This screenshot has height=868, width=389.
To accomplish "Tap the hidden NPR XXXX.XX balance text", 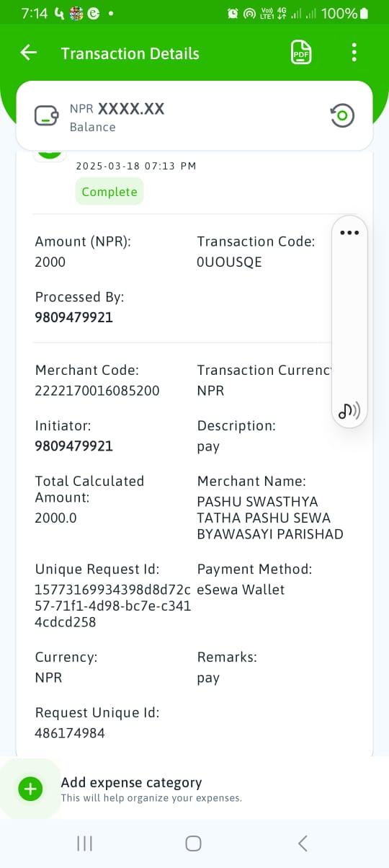I will (x=117, y=110).
